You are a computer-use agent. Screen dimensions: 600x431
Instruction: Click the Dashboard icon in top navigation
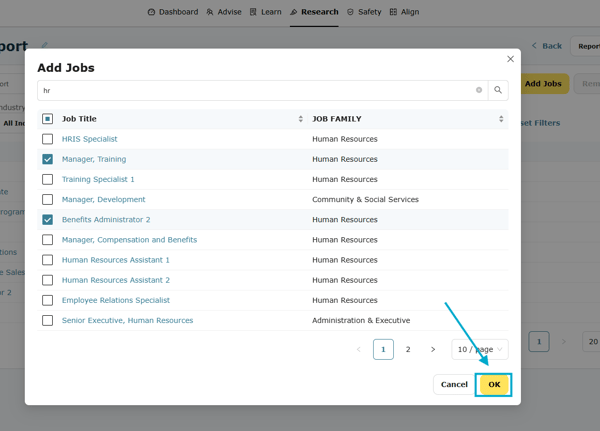152,12
